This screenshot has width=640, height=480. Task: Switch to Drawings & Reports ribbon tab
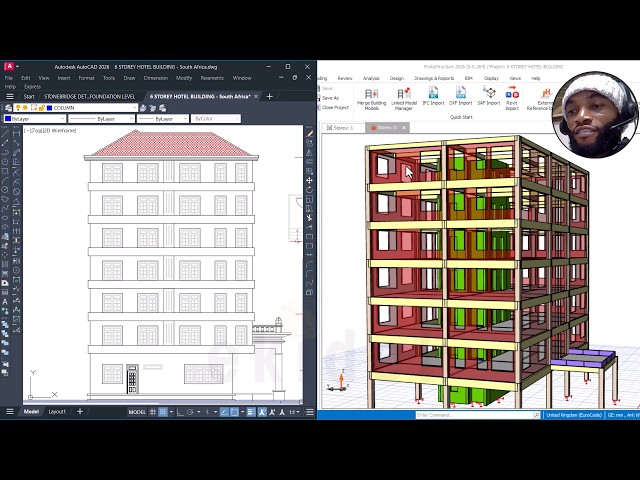click(x=434, y=78)
